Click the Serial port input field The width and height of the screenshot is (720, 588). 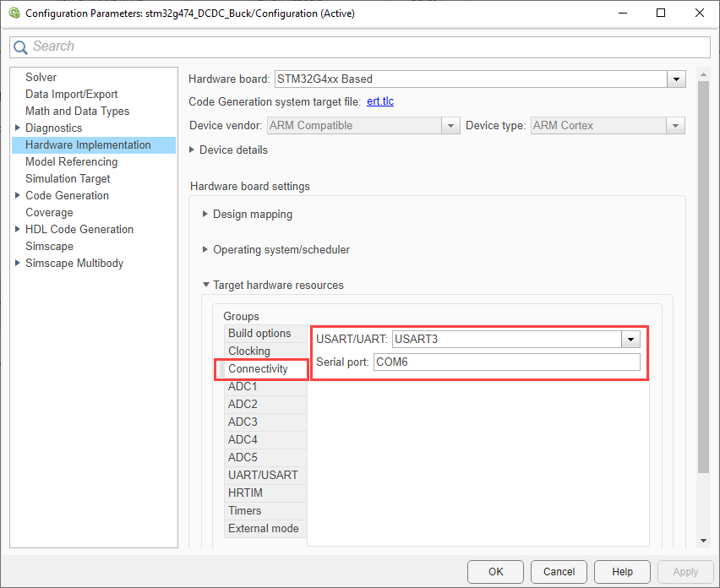(x=506, y=362)
